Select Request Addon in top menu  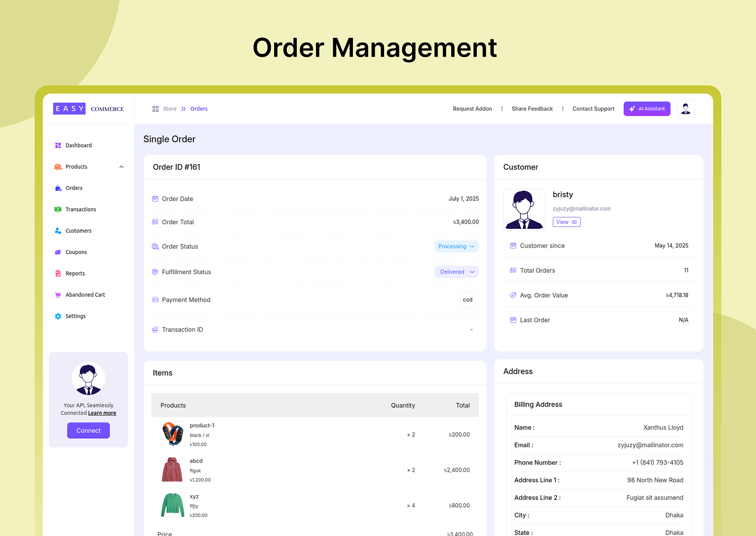pyautogui.click(x=472, y=109)
